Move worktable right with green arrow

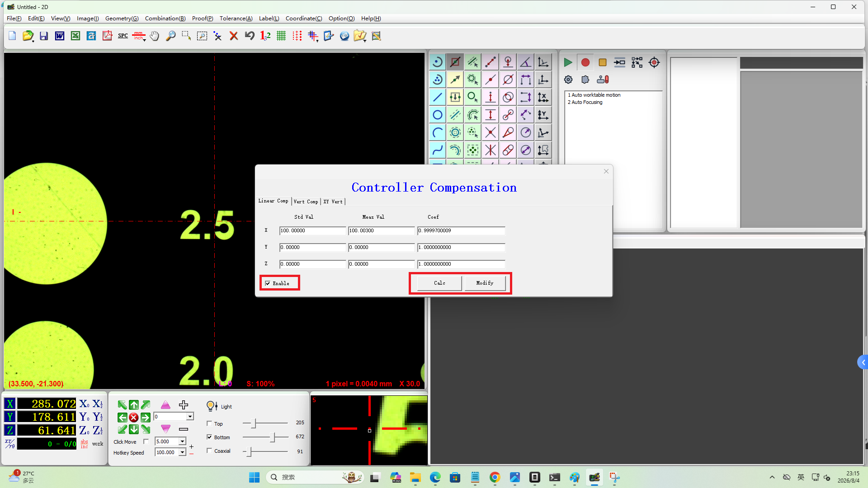point(146,417)
